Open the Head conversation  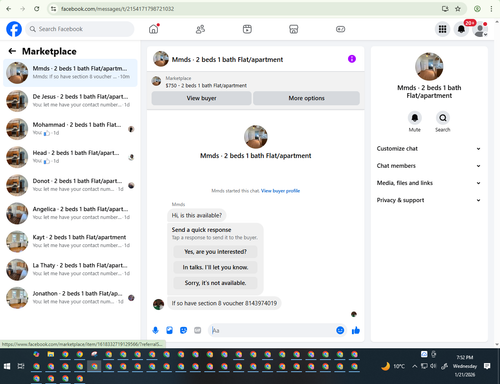(70, 157)
